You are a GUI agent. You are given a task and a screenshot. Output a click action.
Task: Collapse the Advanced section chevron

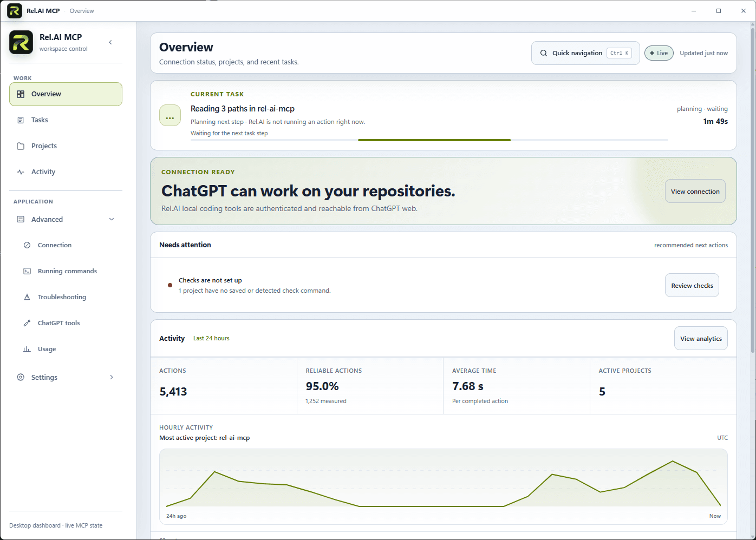coord(112,219)
